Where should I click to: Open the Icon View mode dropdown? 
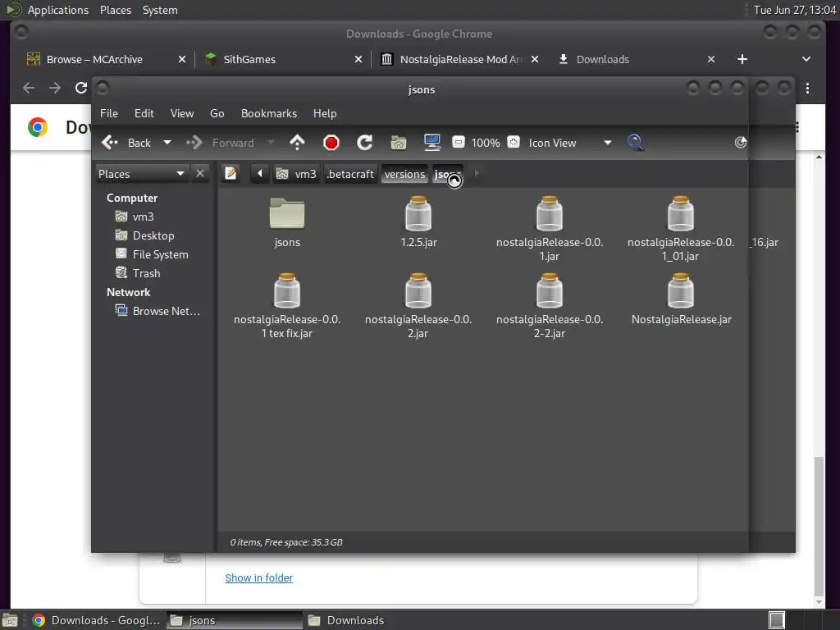(x=570, y=143)
